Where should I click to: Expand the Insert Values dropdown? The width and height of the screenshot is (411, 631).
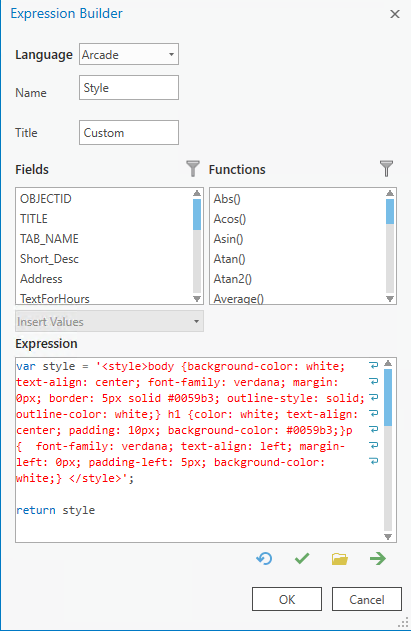click(109, 322)
